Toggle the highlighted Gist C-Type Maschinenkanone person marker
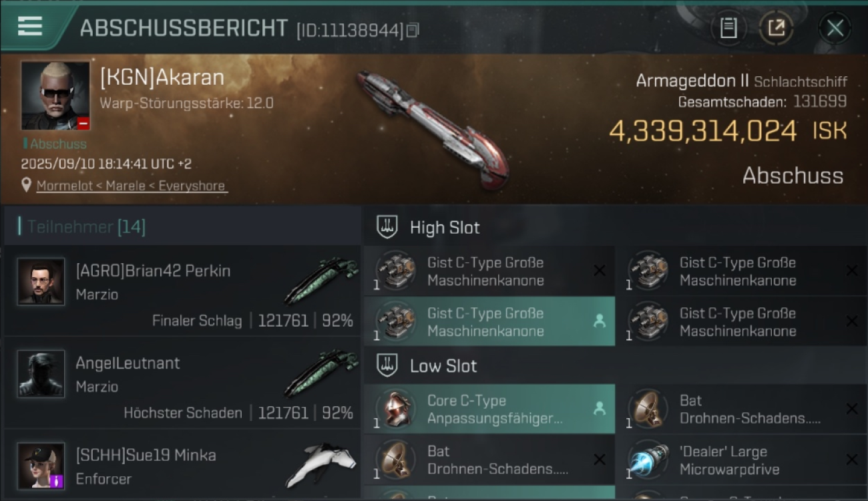Viewport: 868px width, 501px height. tap(600, 321)
